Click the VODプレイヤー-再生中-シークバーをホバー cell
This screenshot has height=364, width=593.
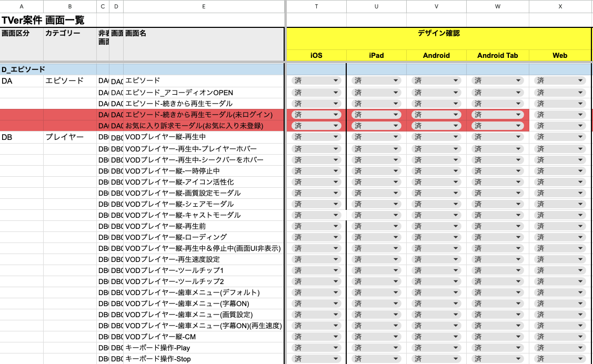[x=204, y=160]
